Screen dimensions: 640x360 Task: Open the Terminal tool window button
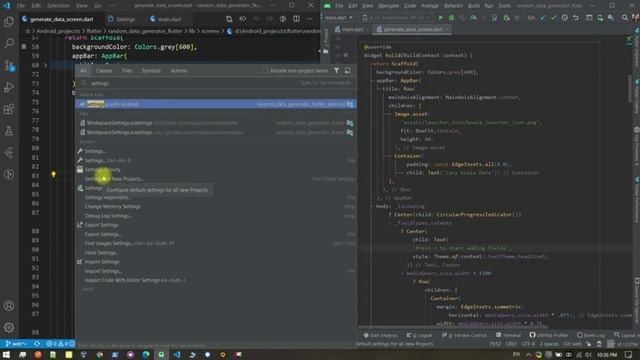[508, 335]
